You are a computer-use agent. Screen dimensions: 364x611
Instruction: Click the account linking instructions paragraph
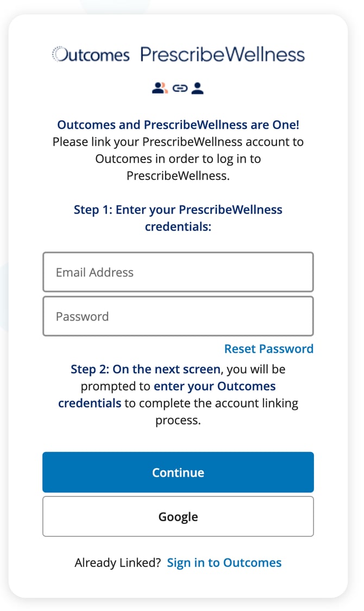(x=178, y=159)
